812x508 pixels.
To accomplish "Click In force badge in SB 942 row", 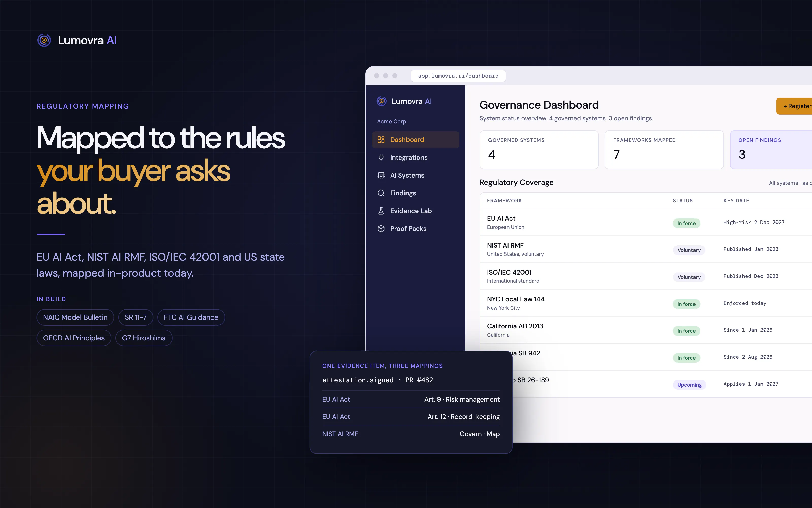I will pyautogui.click(x=686, y=358).
